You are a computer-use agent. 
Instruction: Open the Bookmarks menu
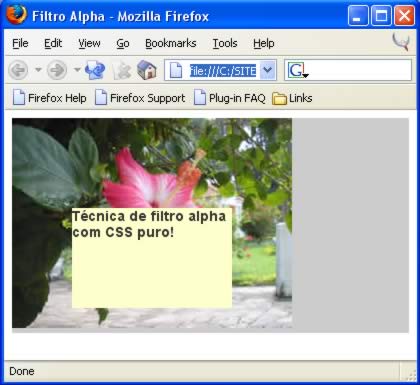[x=171, y=43]
